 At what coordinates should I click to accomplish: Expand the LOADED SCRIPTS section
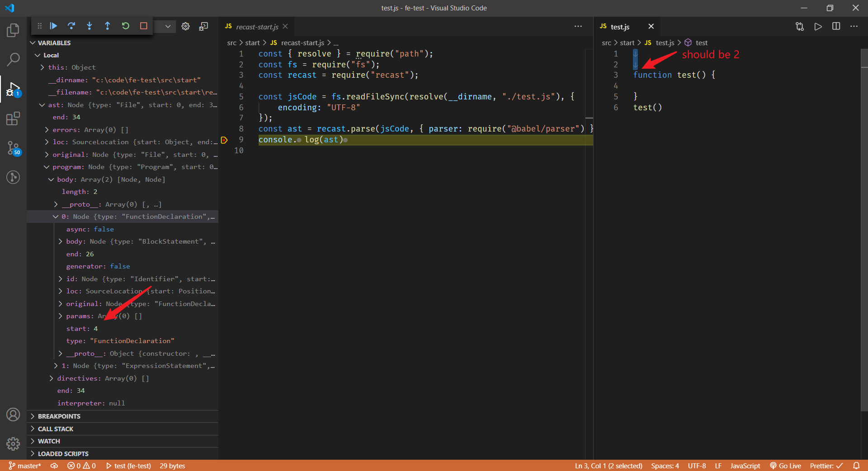coord(123,454)
